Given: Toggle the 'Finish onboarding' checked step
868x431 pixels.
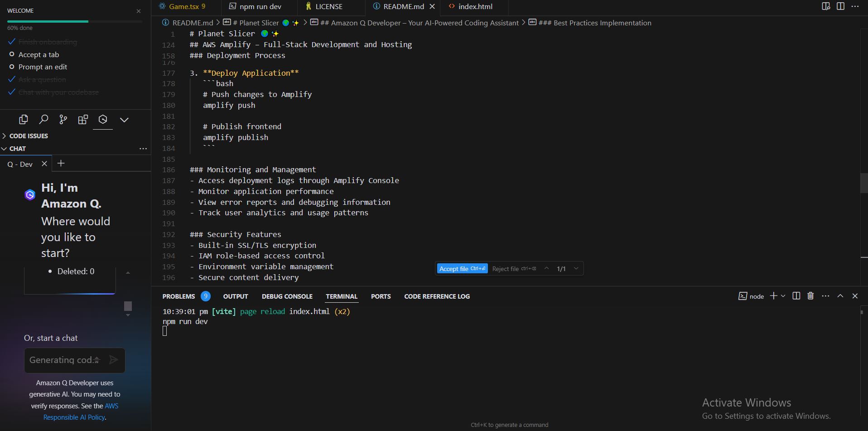Looking at the screenshot, I should [x=43, y=42].
